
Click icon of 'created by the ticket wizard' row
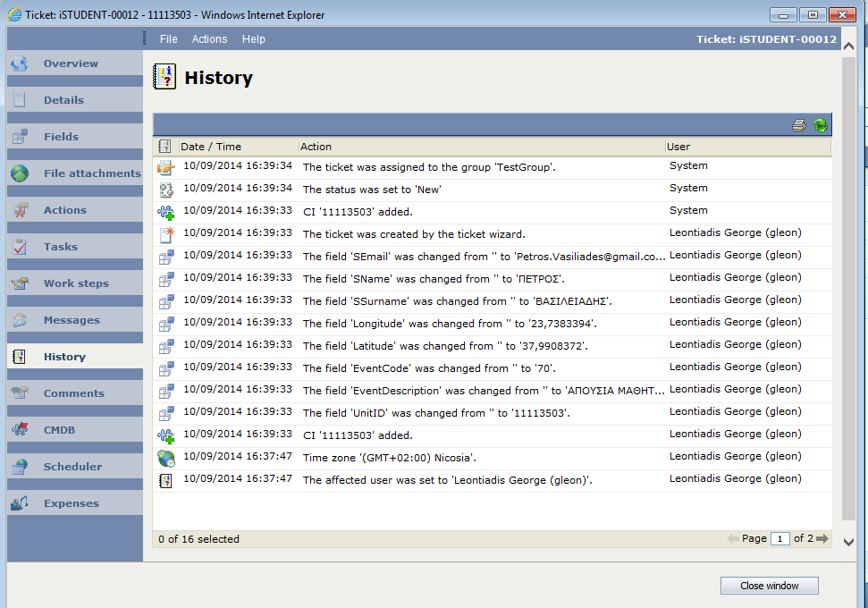165,234
